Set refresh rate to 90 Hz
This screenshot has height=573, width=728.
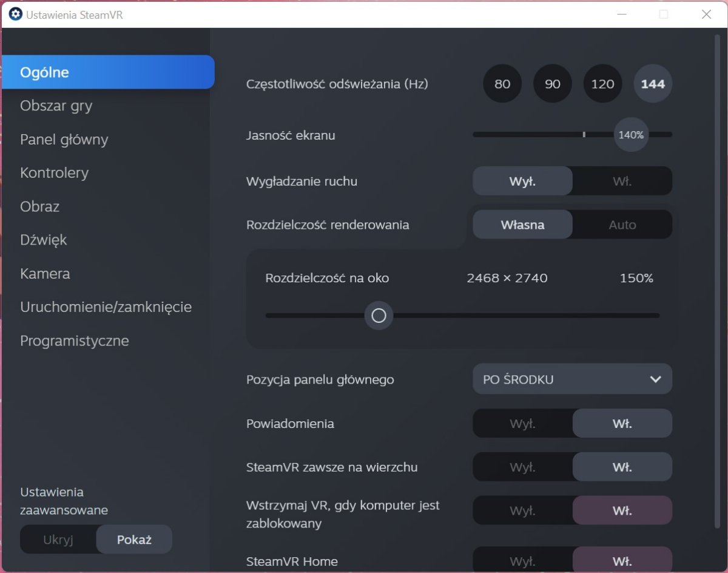553,84
